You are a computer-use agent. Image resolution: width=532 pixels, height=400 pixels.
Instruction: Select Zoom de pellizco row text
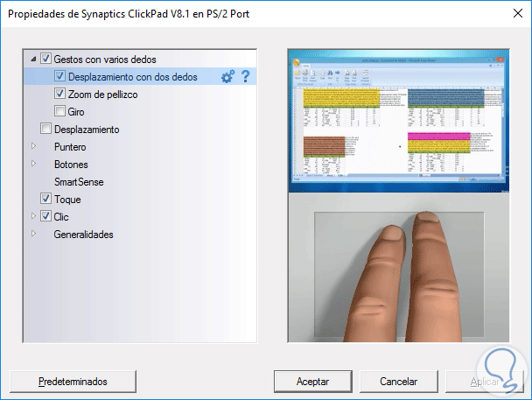point(102,95)
